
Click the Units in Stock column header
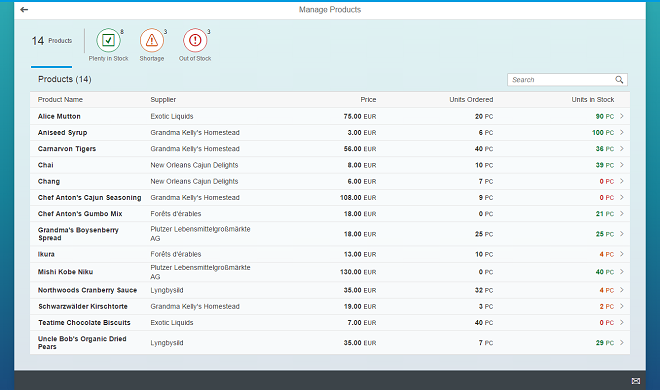[593, 100]
